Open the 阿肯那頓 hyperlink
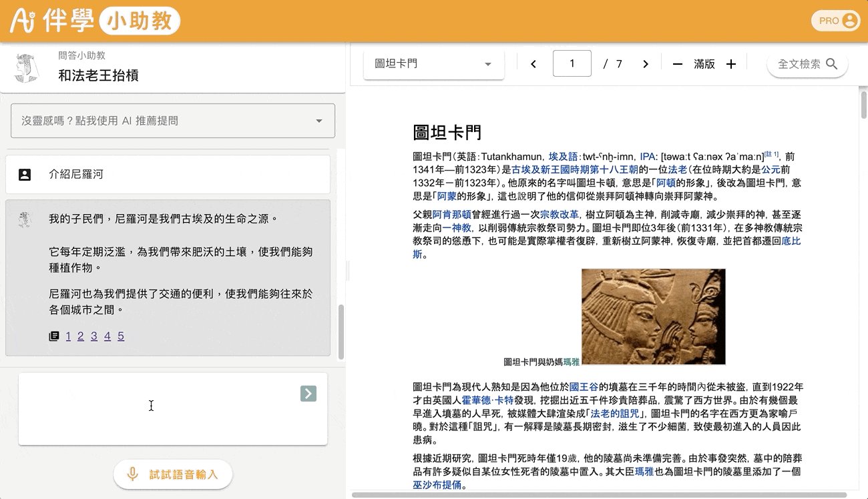 tap(451, 215)
